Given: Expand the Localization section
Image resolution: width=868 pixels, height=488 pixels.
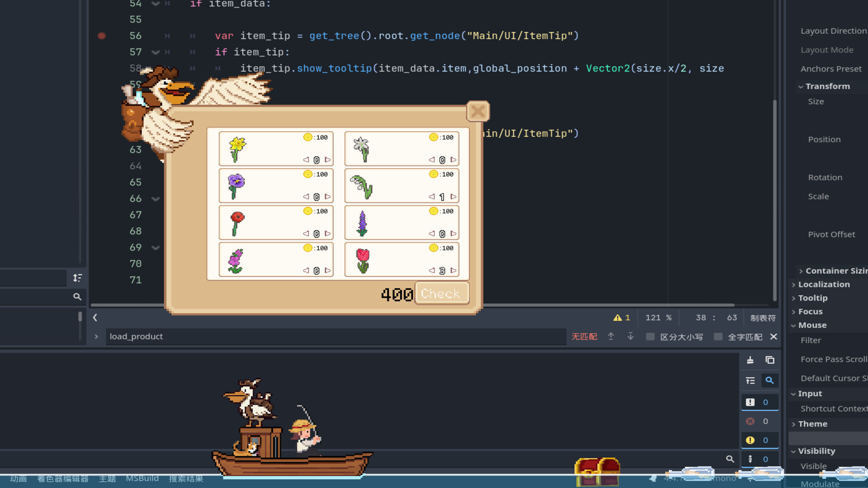Looking at the screenshot, I should click(x=823, y=284).
